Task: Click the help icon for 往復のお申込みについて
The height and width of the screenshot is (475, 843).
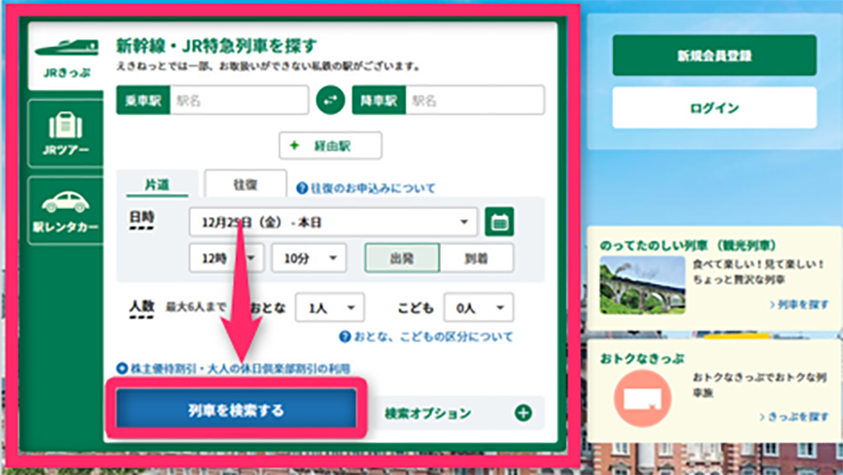Action: 302,188
